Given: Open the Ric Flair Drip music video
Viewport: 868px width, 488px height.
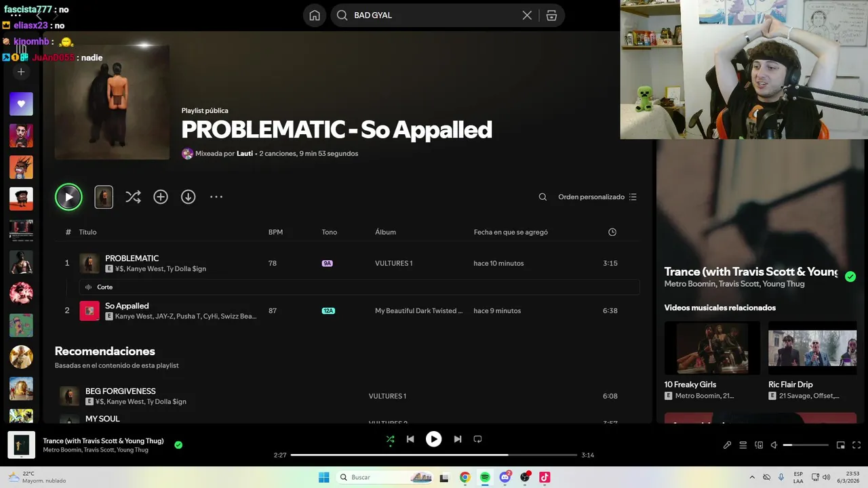Looking at the screenshot, I should 812,348.
